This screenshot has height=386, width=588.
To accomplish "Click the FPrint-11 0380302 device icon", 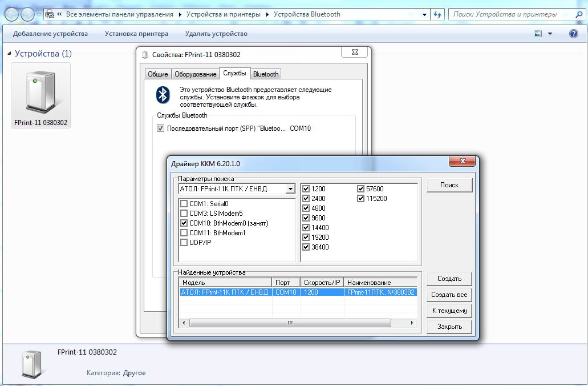I will (x=40, y=91).
